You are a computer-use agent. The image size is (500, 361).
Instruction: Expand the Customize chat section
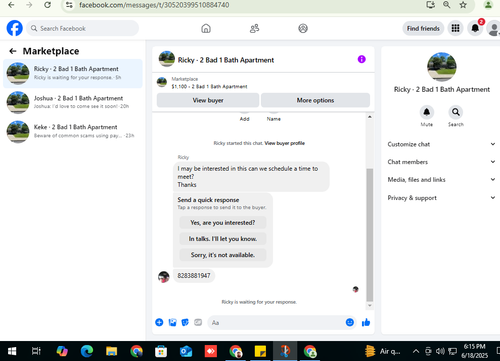point(441,144)
